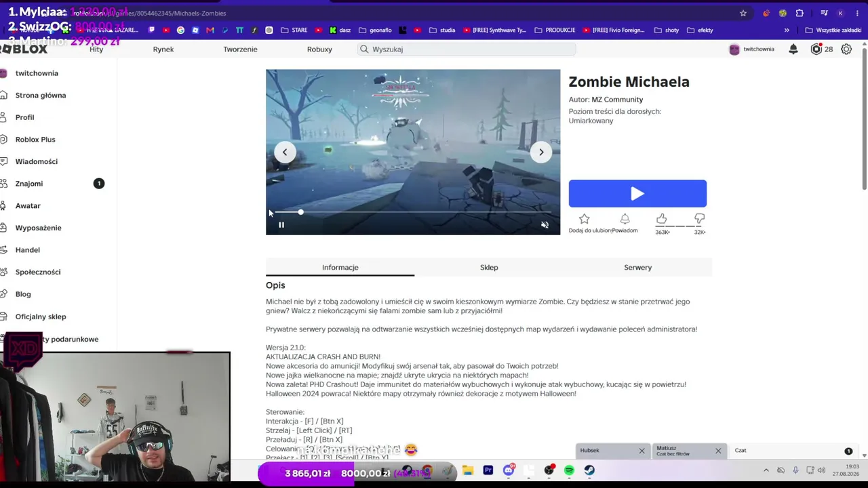Screen dimensions: 868x488
Task: Go to Strona główna in sidebar
Action: pyautogui.click(x=41, y=95)
